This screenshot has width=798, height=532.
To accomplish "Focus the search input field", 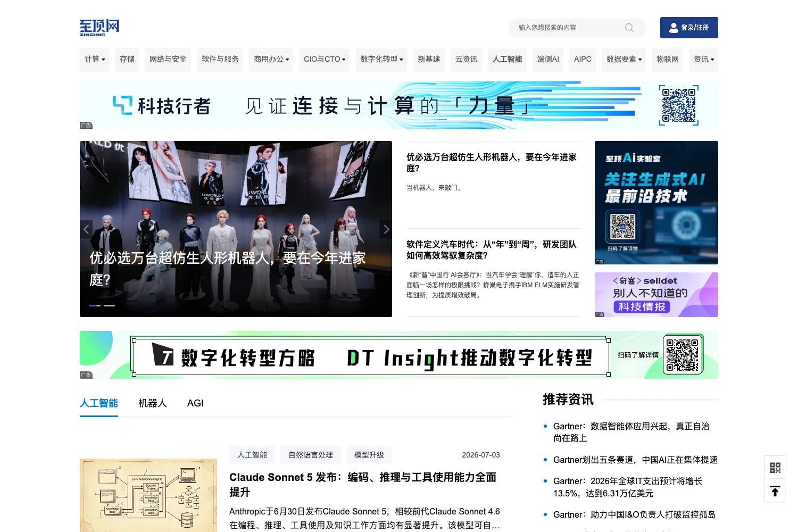I will (x=569, y=28).
